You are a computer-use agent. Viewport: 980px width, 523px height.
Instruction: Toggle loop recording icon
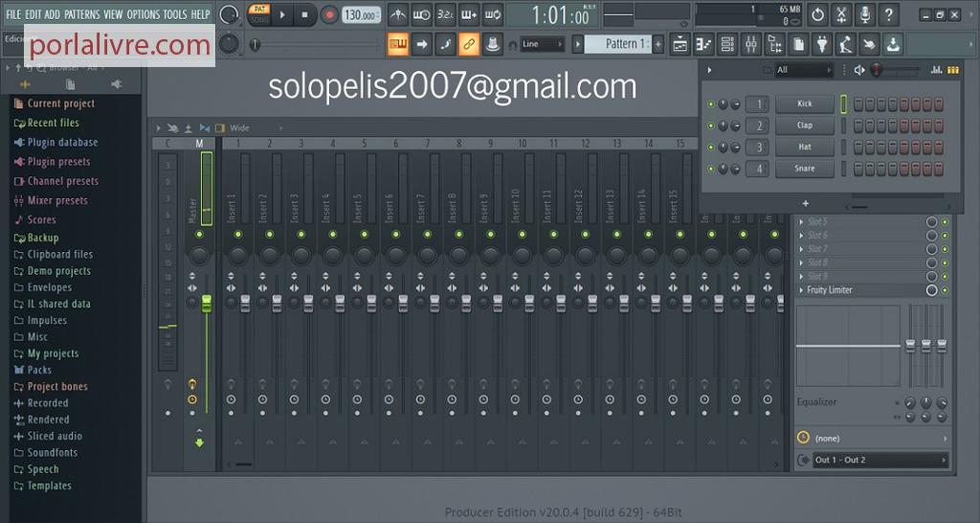[x=493, y=14]
